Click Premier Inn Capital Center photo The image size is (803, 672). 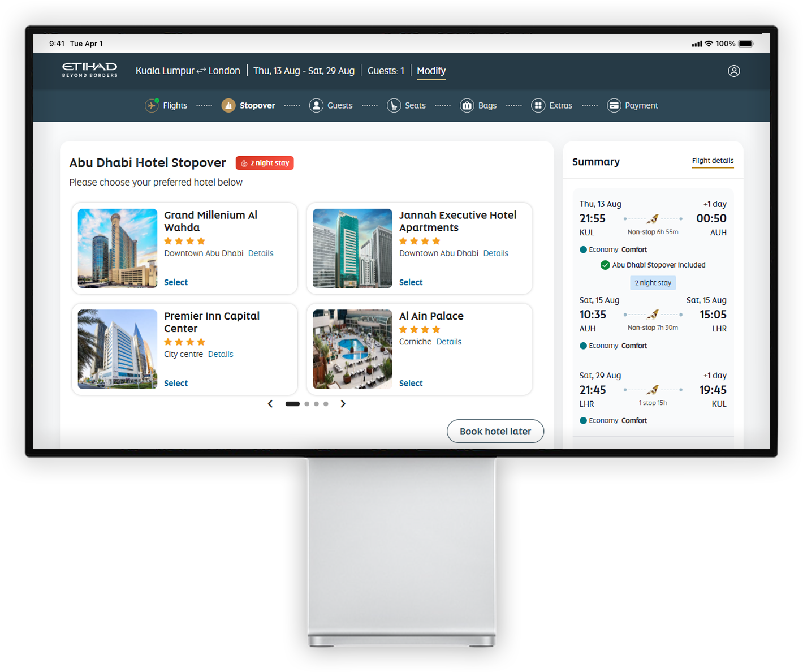[x=118, y=349]
